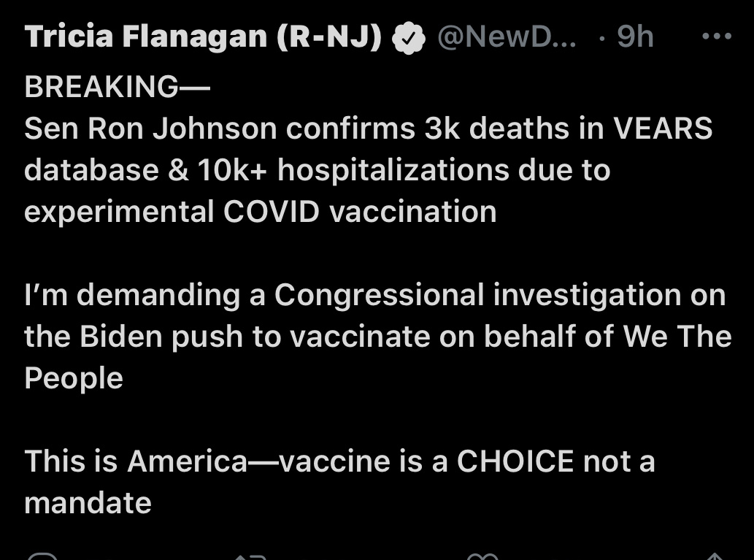Tap the verified checkmark badge
This screenshot has height=560, width=754.
(x=408, y=38)
